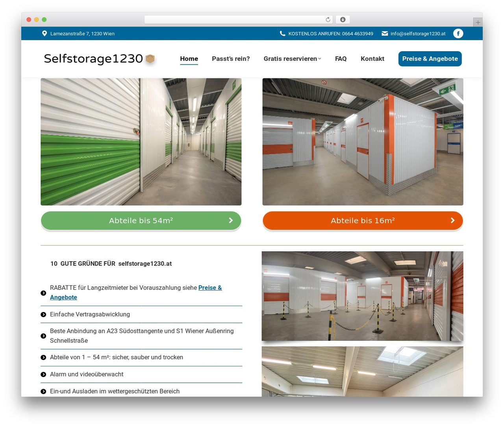Viewport: 504px width, 427px height.
Task: Open the green storage corridor photo
Action: tap(141, 142)
